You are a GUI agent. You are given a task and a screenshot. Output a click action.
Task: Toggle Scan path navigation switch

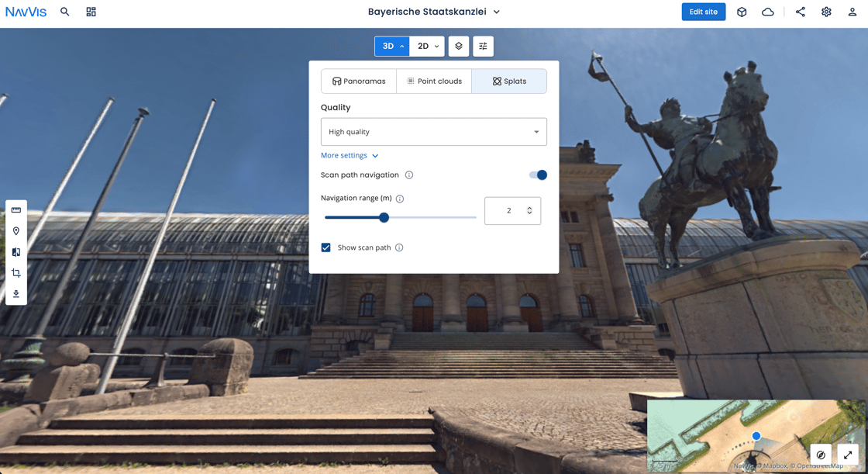538,175
